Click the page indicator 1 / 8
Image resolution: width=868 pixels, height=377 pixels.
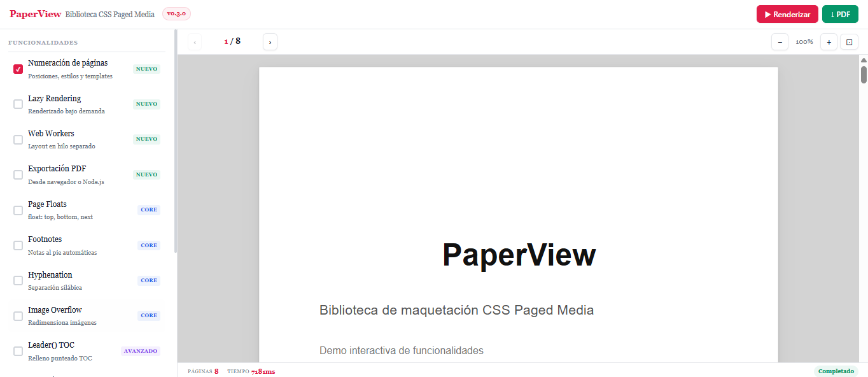232,41
